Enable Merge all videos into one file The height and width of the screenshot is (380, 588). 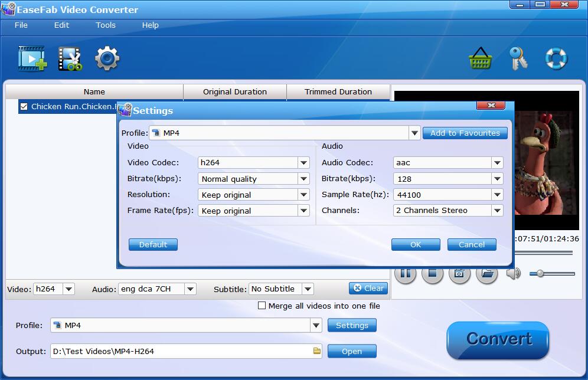point(262,306)
